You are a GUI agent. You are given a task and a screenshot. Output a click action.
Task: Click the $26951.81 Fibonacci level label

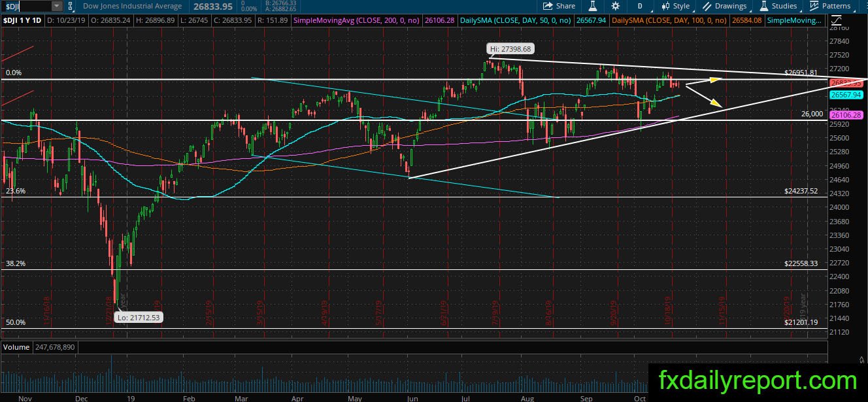click(801, 73)
